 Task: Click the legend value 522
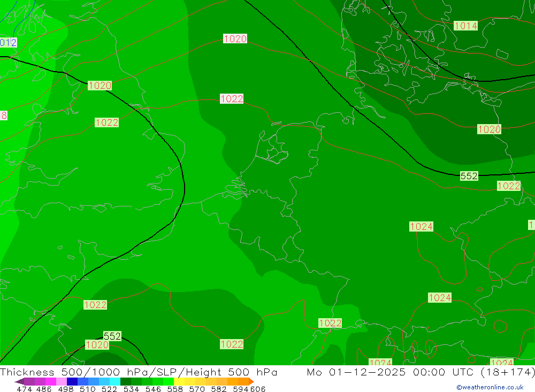point(109,389)
